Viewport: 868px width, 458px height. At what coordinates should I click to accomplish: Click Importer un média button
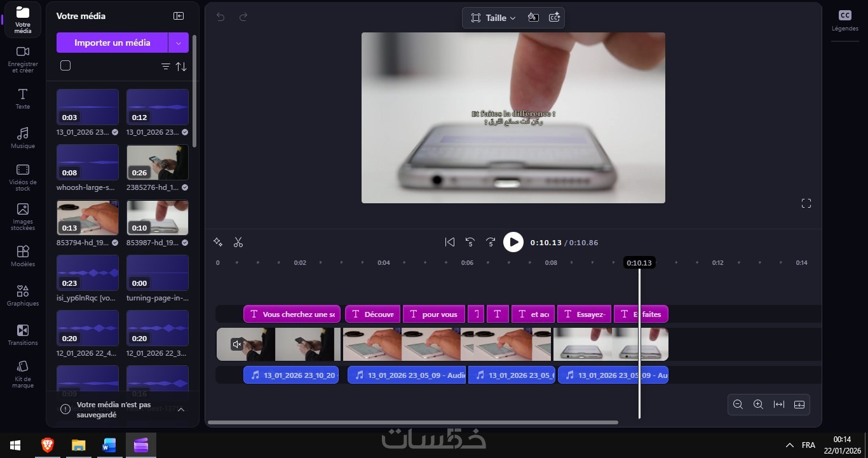[112, 43]
